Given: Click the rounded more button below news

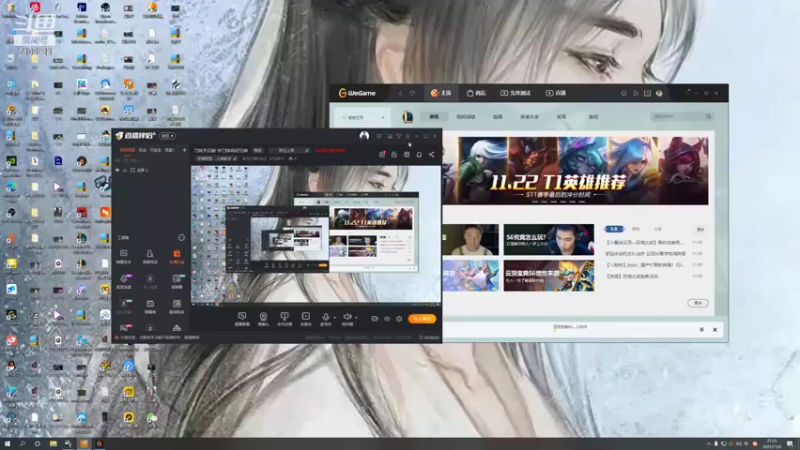Looking at the screenshot, I should coord(697,303).
